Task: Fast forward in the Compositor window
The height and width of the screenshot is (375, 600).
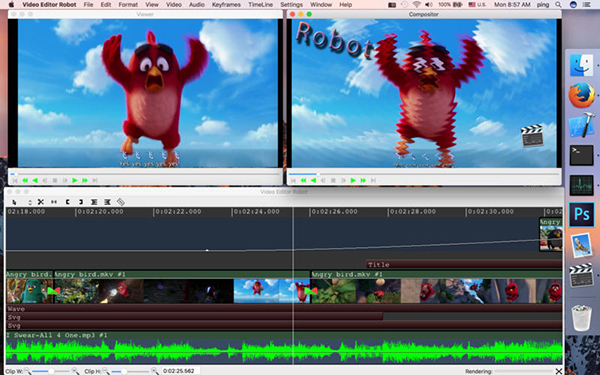Action: pyautogui.click(x=363, y=180)
